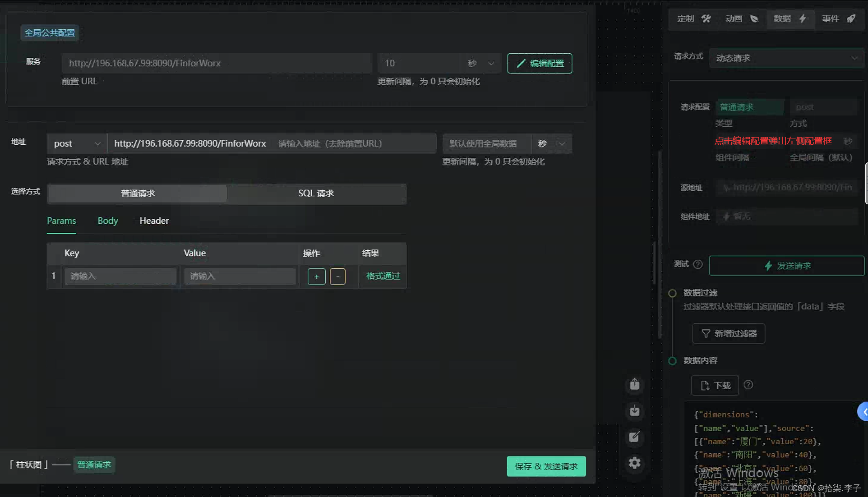Focus the params Value input field
The width and height of the screenshot is (868, 497).
point(240,276)
